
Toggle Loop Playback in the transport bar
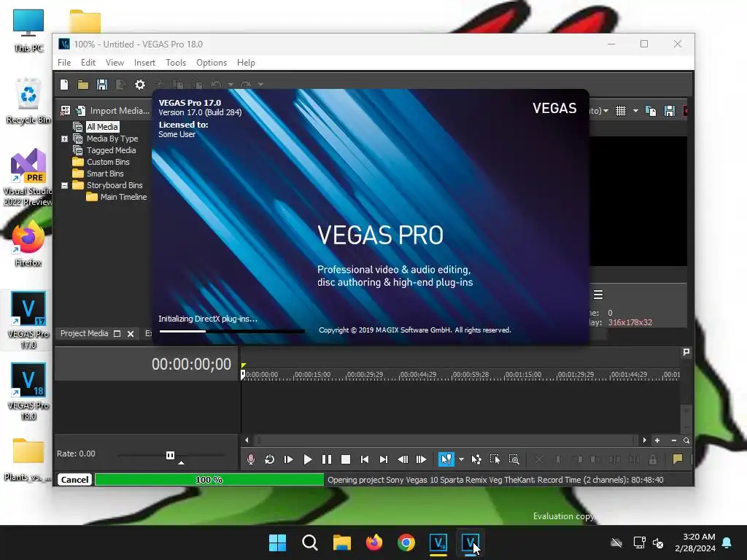pyautogui.click(x=269, y=459)
